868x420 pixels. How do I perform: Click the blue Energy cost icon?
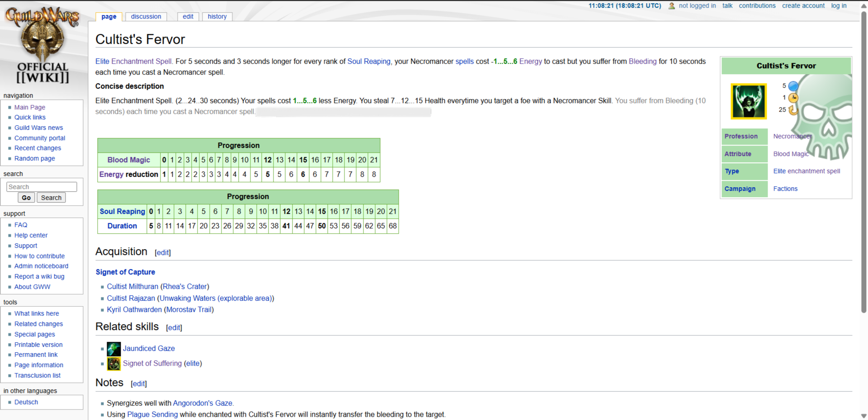click(x=793, y=86)
